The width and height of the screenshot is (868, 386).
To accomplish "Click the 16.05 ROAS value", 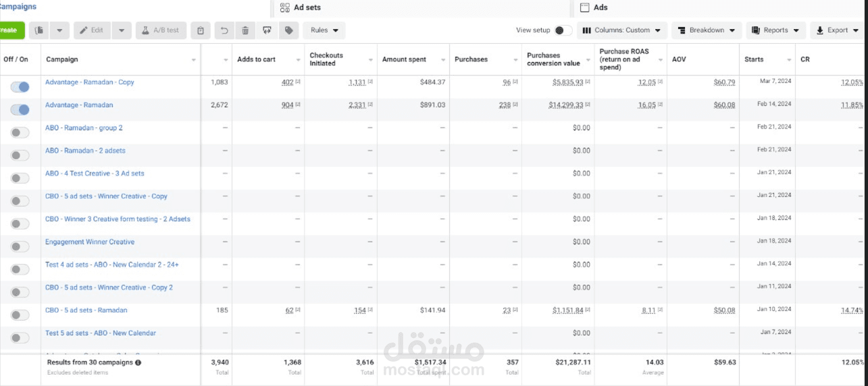I will point(647,105).
